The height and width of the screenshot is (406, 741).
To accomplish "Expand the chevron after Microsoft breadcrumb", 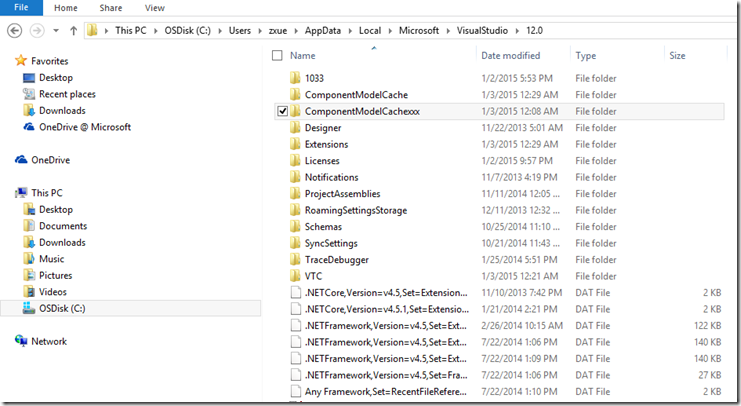I will click(448, 31).
